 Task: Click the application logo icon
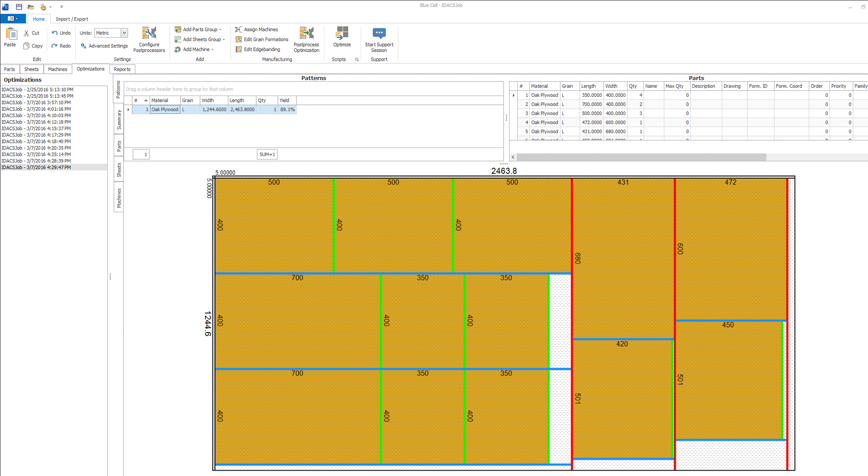pos(5,7)
